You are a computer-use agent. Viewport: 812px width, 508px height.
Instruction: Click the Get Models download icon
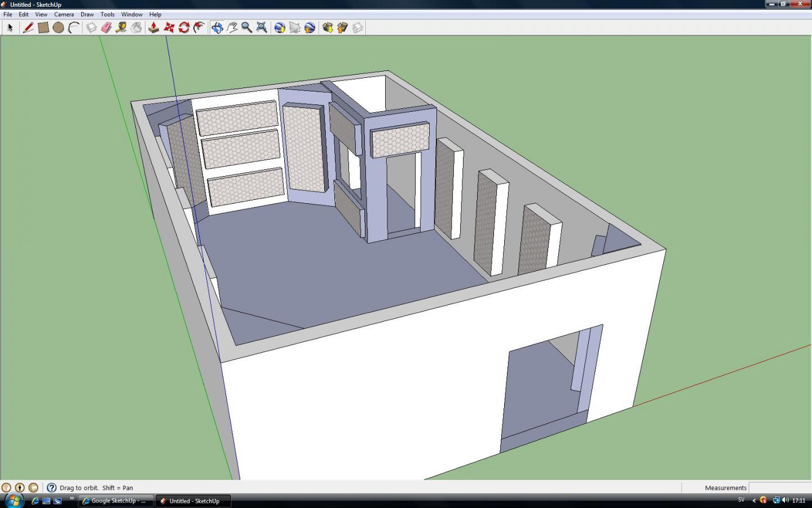328,27
